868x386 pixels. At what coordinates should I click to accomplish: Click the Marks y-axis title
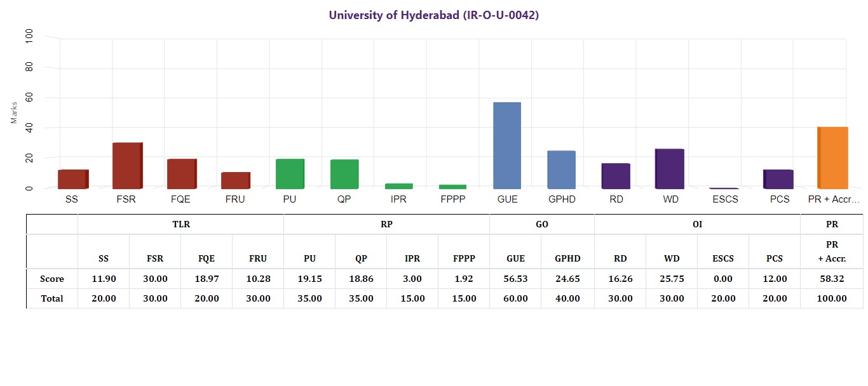click(15, 112)
